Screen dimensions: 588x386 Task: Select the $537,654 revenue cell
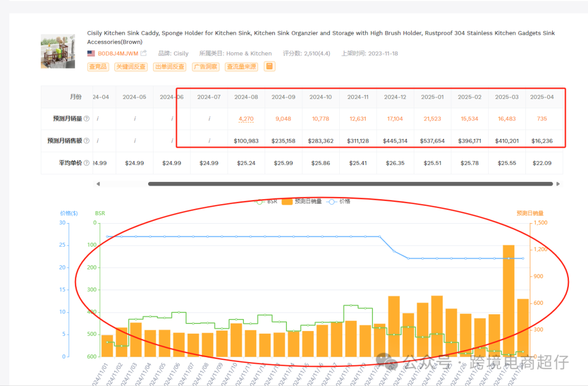point(432,141)
